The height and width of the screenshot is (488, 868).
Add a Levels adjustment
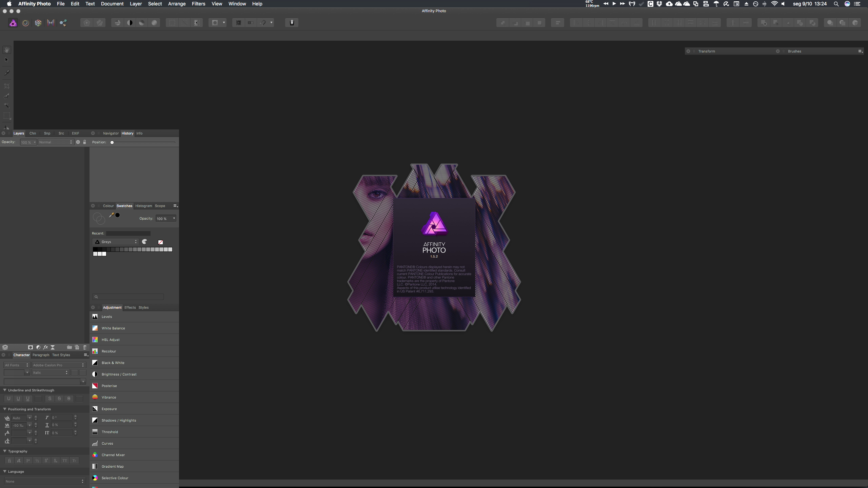(x=134, y=317)
